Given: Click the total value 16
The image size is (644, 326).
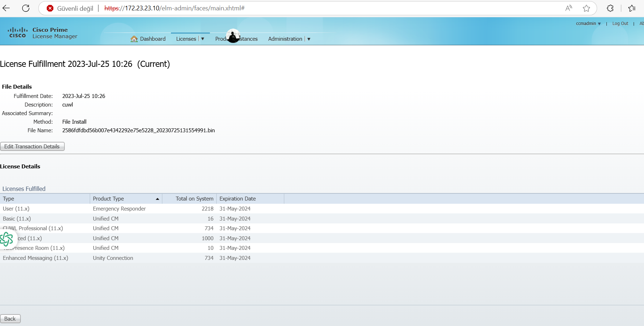Looking at the screenshot, I should (x=210, y=219).
